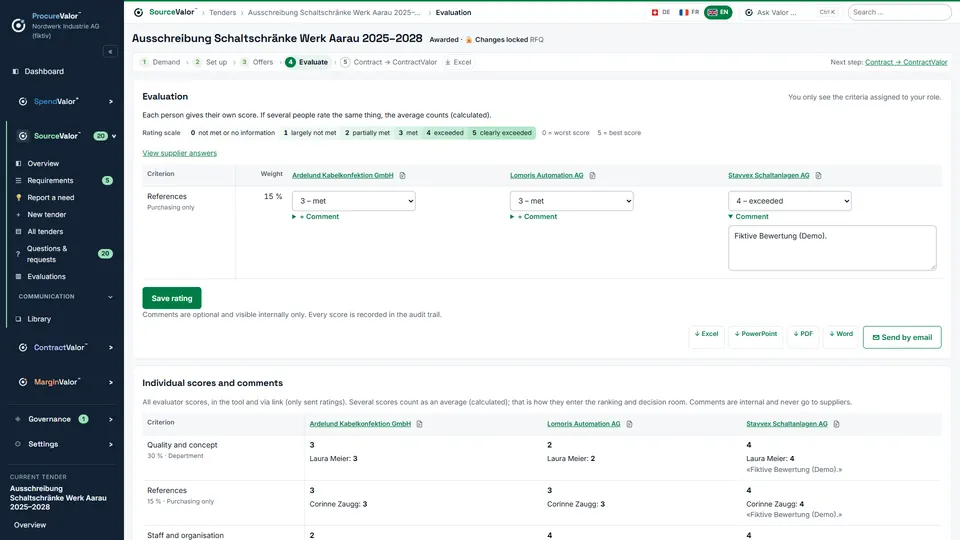Screen dimensions: 960x540
Task: Click the MarginValor module icon
Action: [x=23, y=382]
